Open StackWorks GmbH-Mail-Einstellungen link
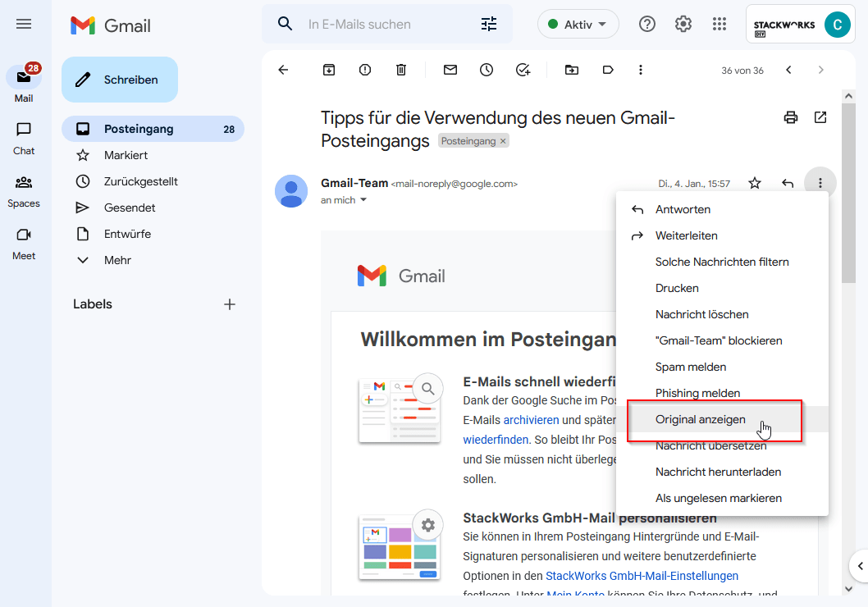The image size is (868, 607). [642, 576]
